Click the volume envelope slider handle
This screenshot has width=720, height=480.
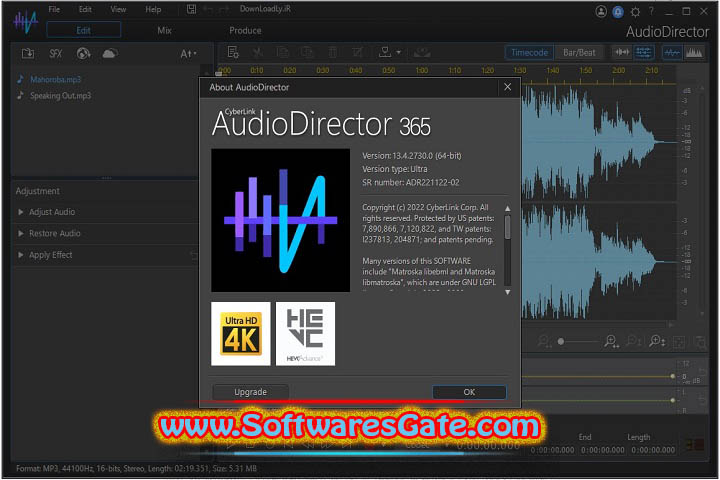coord(672,376)
